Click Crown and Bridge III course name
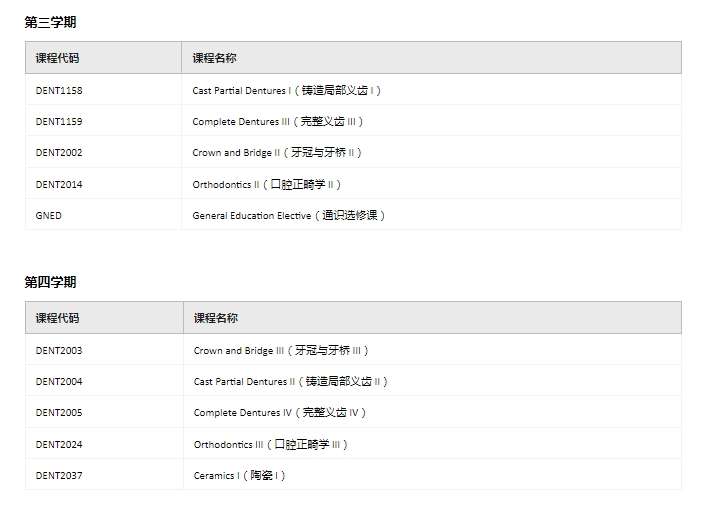The width and height of the screenshot is (702, 519). coord(282,351)
